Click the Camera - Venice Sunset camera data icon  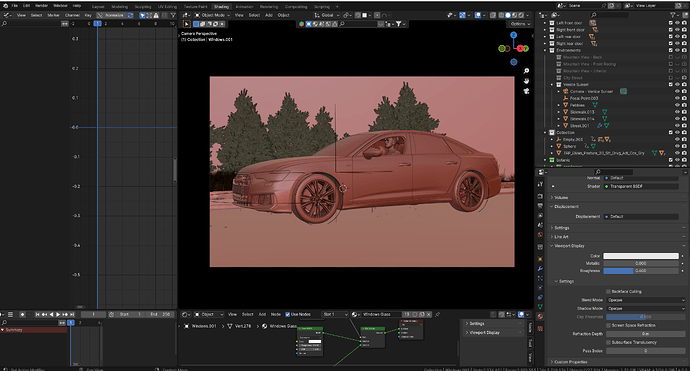[x=624, y=91]
